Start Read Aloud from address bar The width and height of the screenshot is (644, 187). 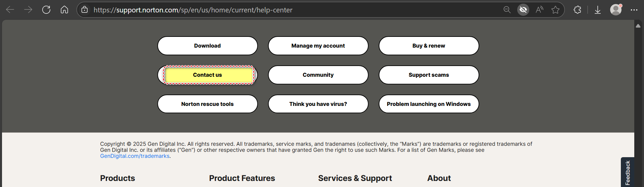tap(539, 10)
